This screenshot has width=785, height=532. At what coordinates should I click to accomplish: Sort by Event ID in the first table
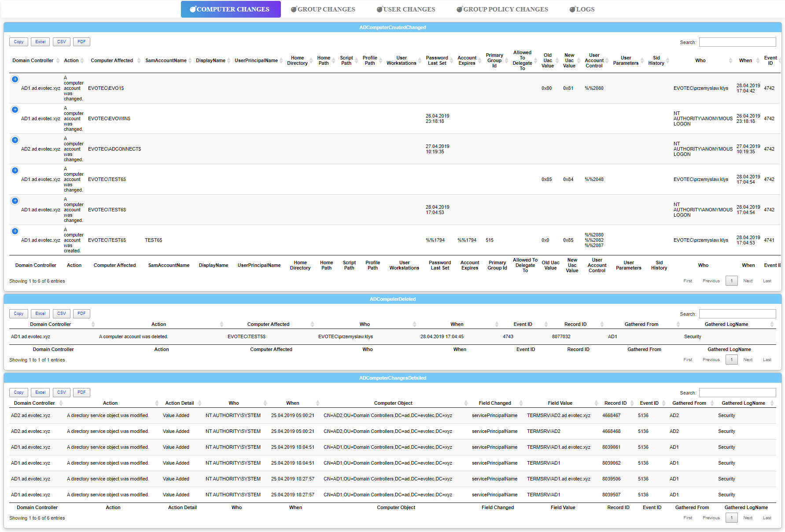point(770,60)
